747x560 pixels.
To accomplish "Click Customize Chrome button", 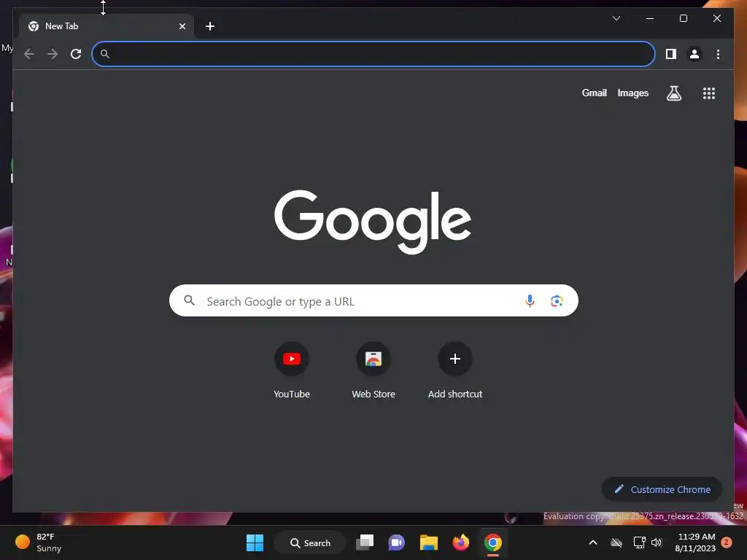I will pyautogui.click(x=662, y=489).
